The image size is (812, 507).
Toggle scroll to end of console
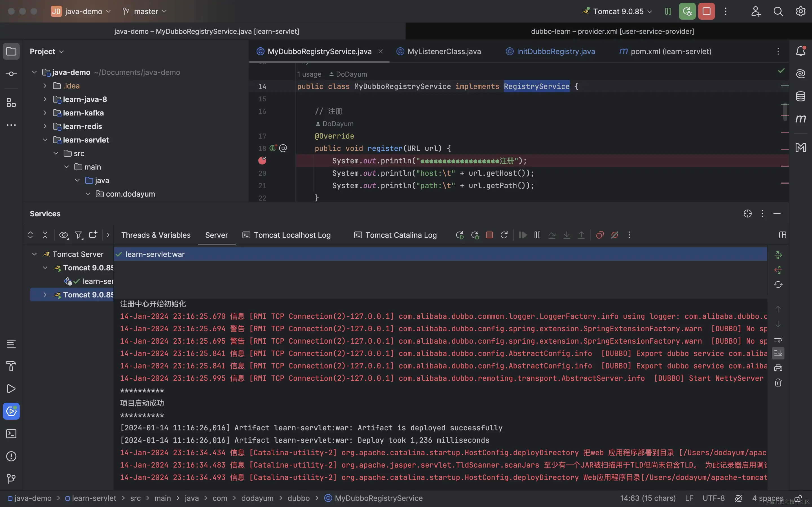tap(778, 353)
